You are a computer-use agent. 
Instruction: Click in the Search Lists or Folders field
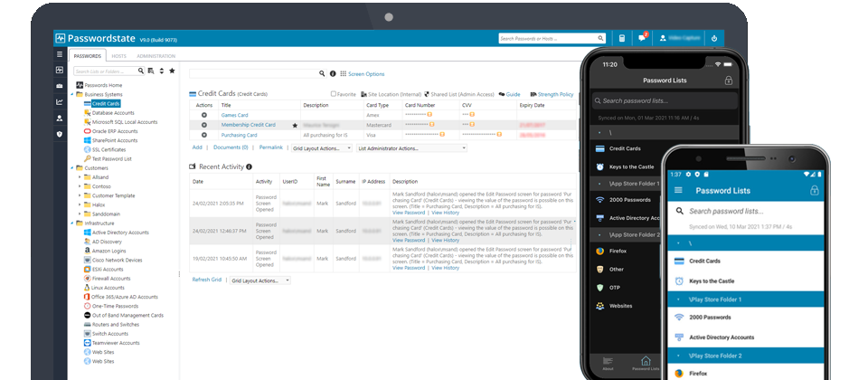tap(109, 71)
